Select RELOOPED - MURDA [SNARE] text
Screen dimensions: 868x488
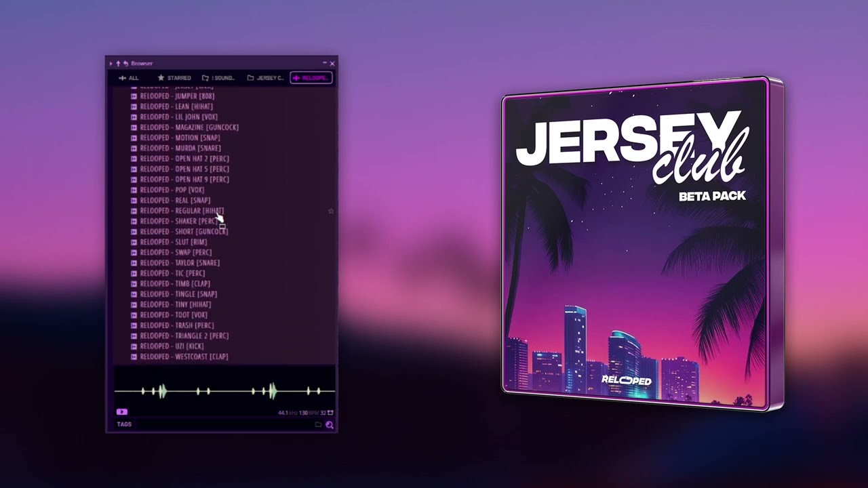(180, 148)
